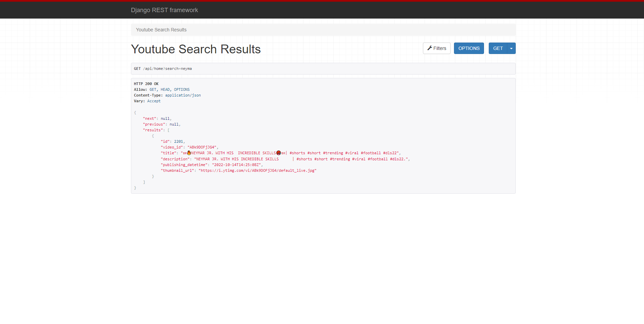The image size is (644, 324).
Task: Click the OPTIONS request button
Action: pyautogui.click(x=468, y=48)
